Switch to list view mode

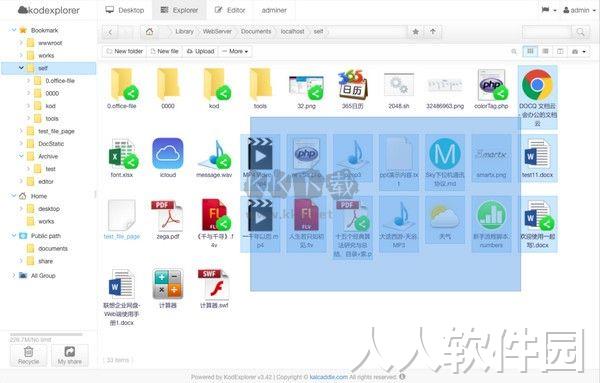tap(546, 51)
